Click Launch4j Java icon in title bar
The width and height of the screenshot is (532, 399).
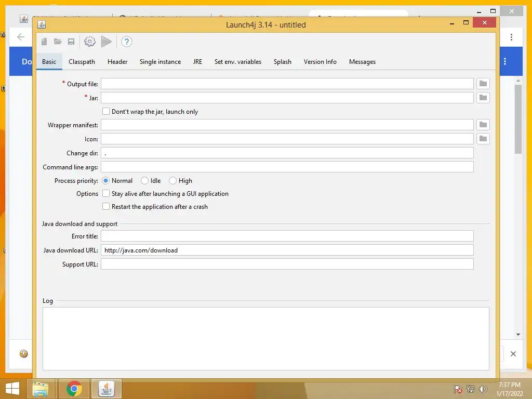(42, 24)
